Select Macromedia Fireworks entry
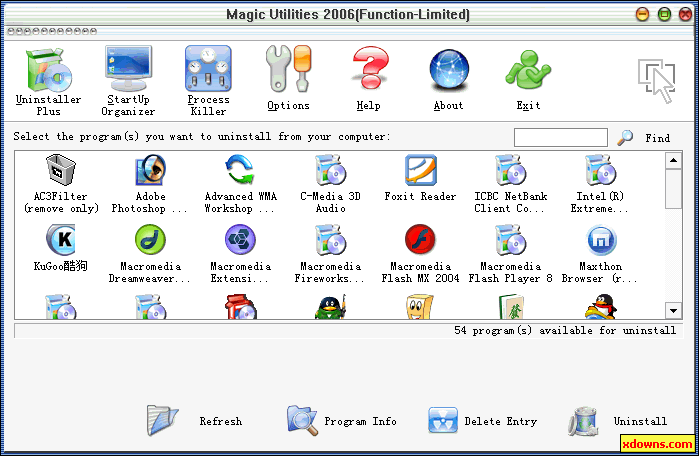Screen dimensions: 699x456 pyautogui.click(x=330, y=254)
